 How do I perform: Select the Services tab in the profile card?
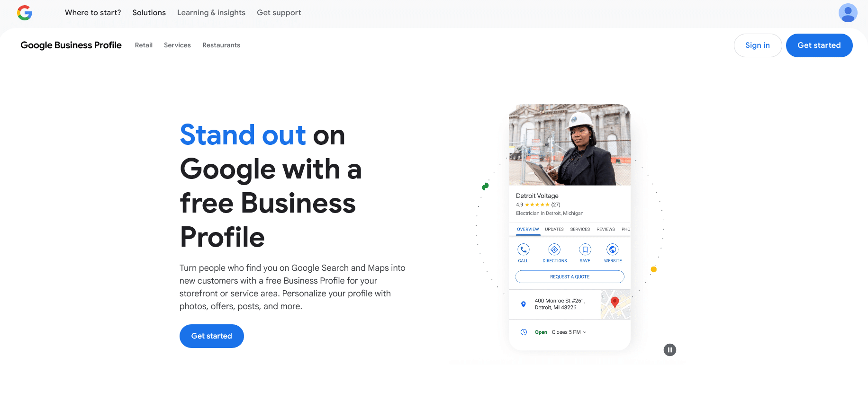pyautogui.click(x=580, y=229)
